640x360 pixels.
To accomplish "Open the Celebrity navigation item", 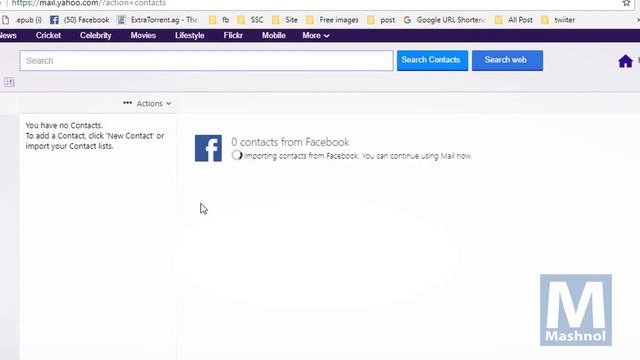I will 96,36.
